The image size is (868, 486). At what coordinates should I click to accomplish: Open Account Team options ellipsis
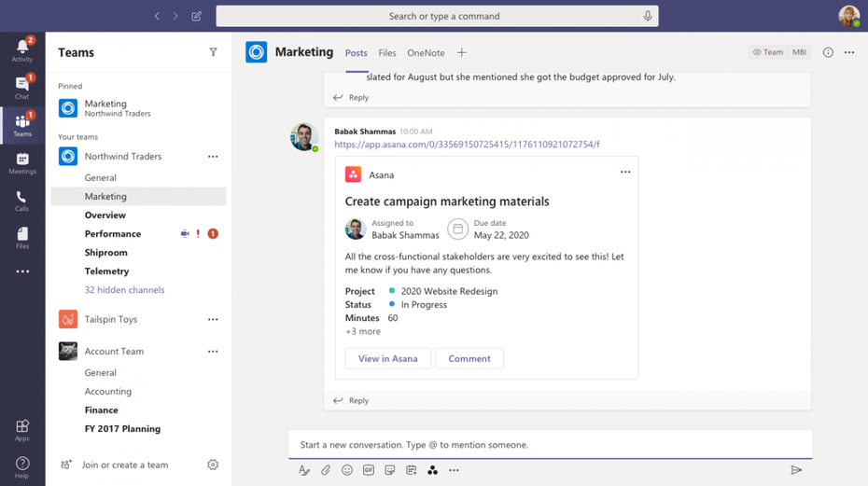tap(213, 352)
